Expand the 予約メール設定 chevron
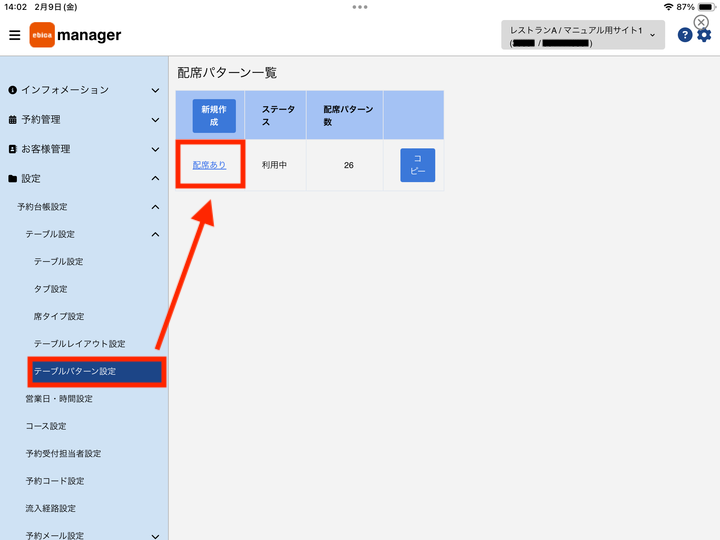The width and height of the screenshot is (720, 540). pos(156,535)
